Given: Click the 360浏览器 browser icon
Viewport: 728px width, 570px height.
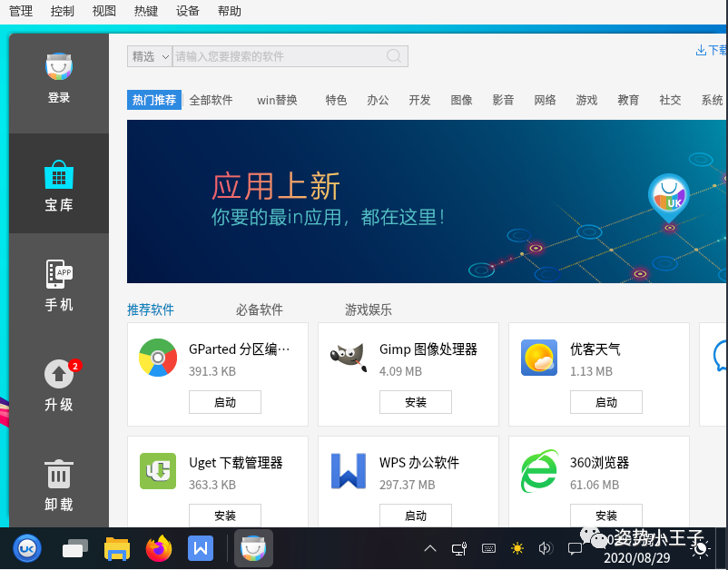Looking at the screenshot, I should [539, 471].
